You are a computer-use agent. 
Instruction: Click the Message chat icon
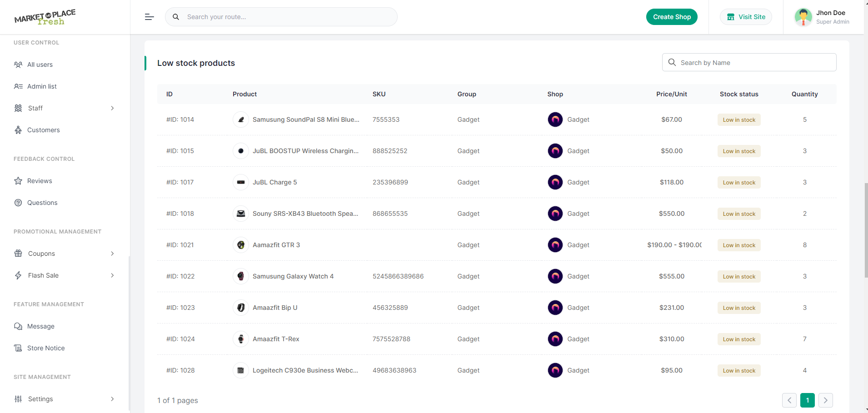coord(18,326)
